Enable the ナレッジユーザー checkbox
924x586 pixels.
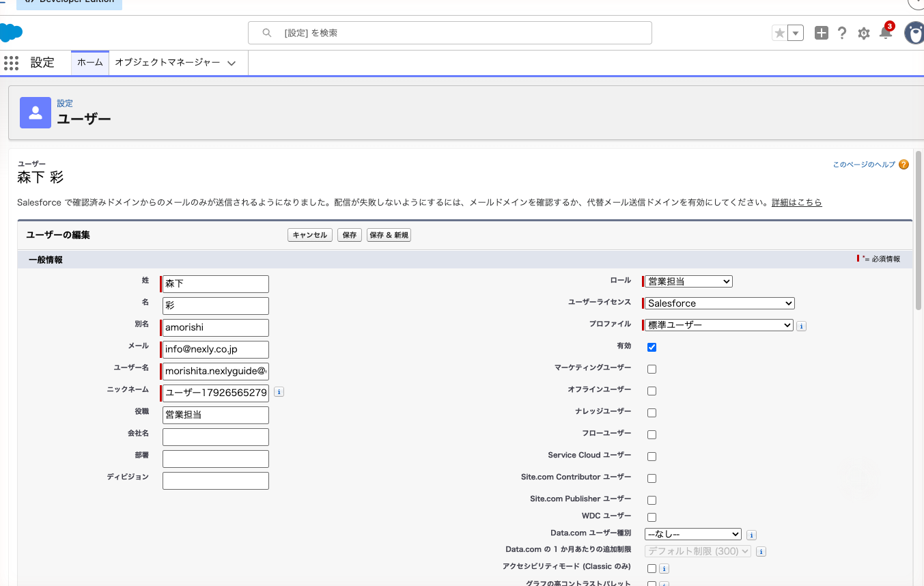click(x=652, y=413)
